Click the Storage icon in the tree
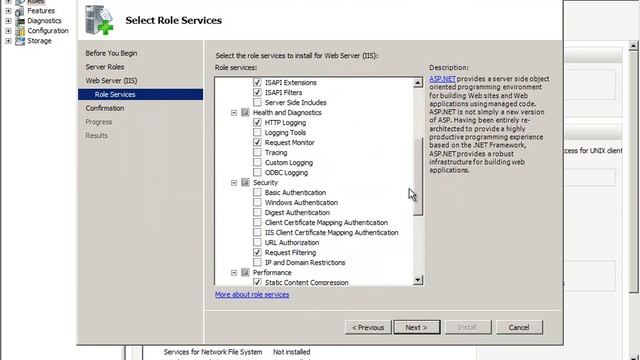The image size is (640, 360). coord(20,41)
